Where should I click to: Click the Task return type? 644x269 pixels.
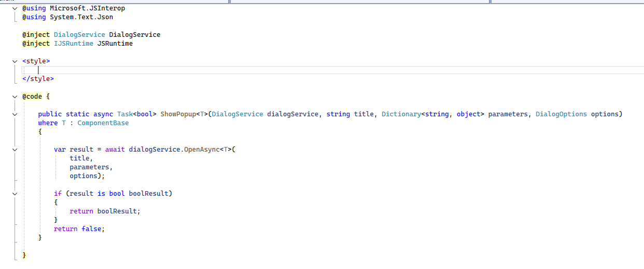(125, 114)
